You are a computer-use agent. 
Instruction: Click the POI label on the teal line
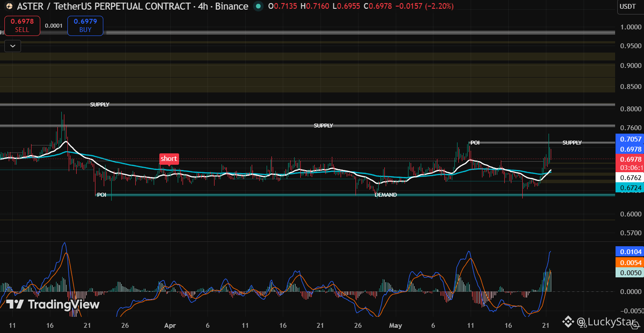click(102, 195)
